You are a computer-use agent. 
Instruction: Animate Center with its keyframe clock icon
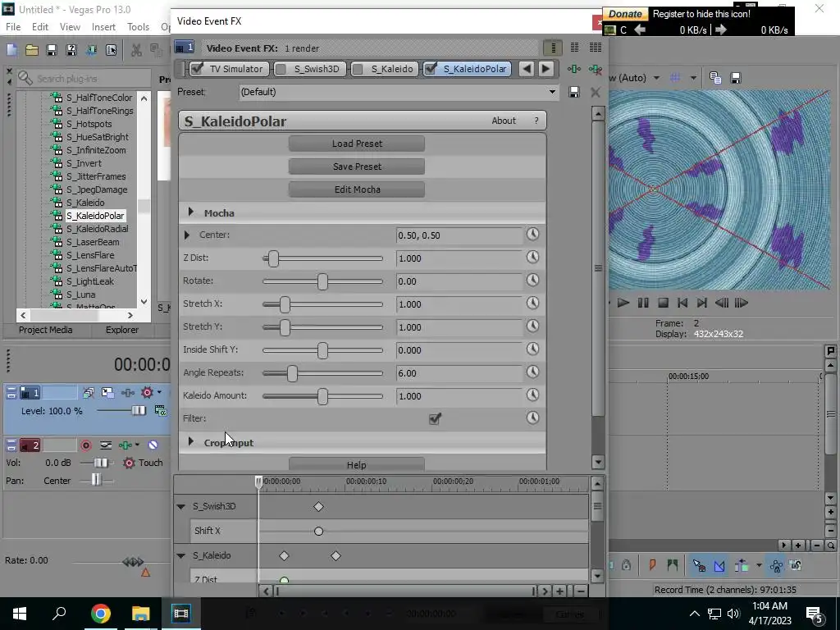tap(532, 234)
